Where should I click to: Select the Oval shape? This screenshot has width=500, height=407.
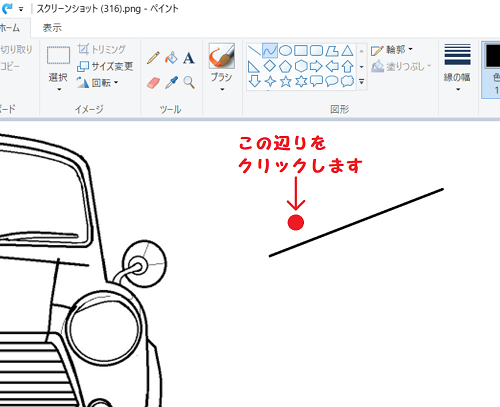[x=285, y=50]
